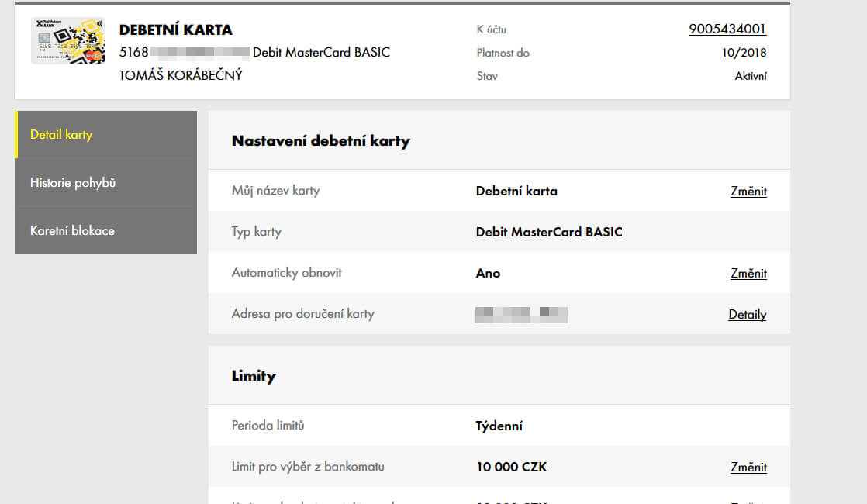867x504 pixels.
Task: Change the Automaticky obnovit setting via Změnit
Action: 748,273
